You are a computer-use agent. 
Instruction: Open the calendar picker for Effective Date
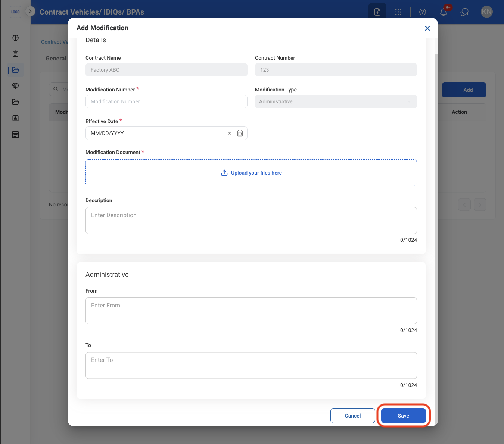(240, 133)
